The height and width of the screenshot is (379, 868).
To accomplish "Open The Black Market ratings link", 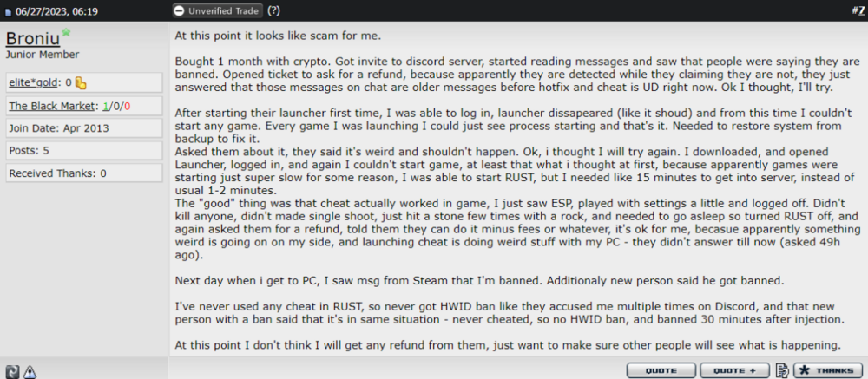I will click(53, 107).
